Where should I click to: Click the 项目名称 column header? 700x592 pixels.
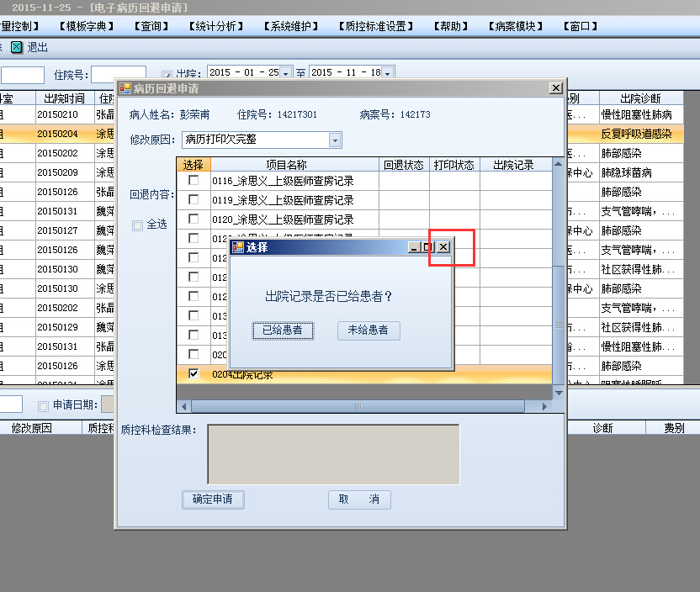(x=294, y=165)
